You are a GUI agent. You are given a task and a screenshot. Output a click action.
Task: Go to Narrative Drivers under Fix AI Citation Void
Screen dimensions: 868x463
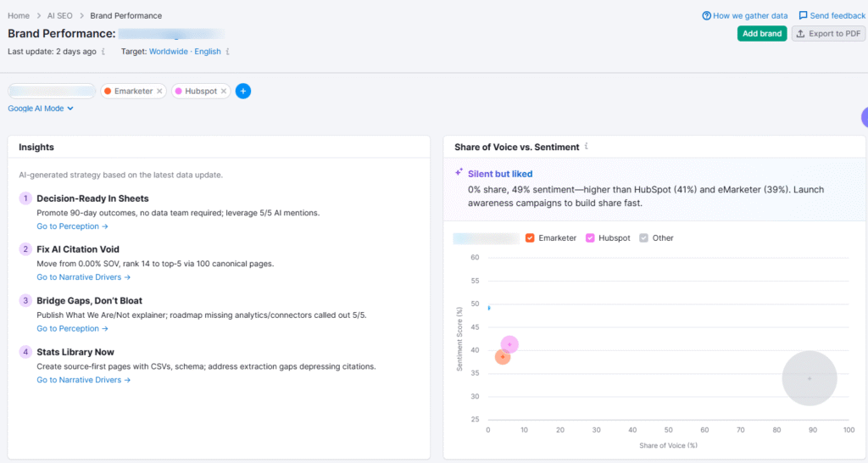(x=83, y=277)
